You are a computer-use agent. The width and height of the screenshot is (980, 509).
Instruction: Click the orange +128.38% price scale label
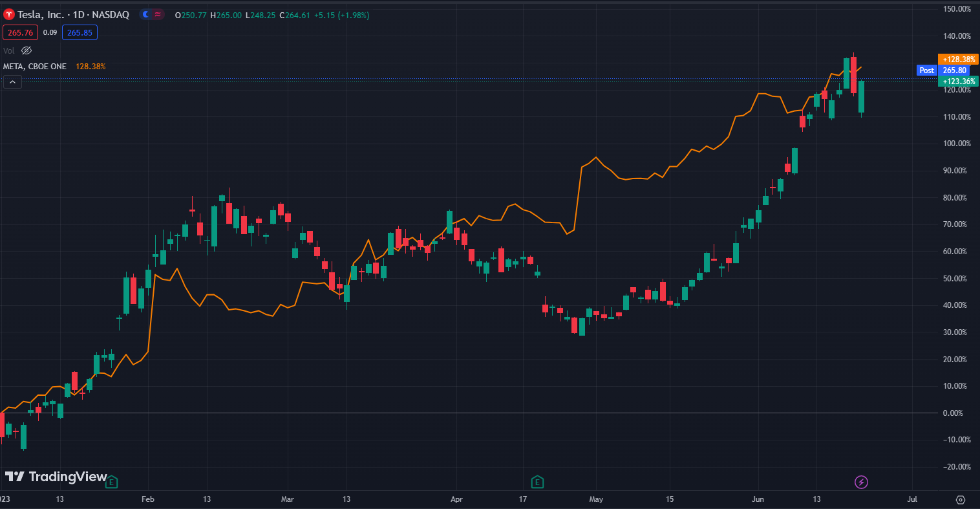958,60
